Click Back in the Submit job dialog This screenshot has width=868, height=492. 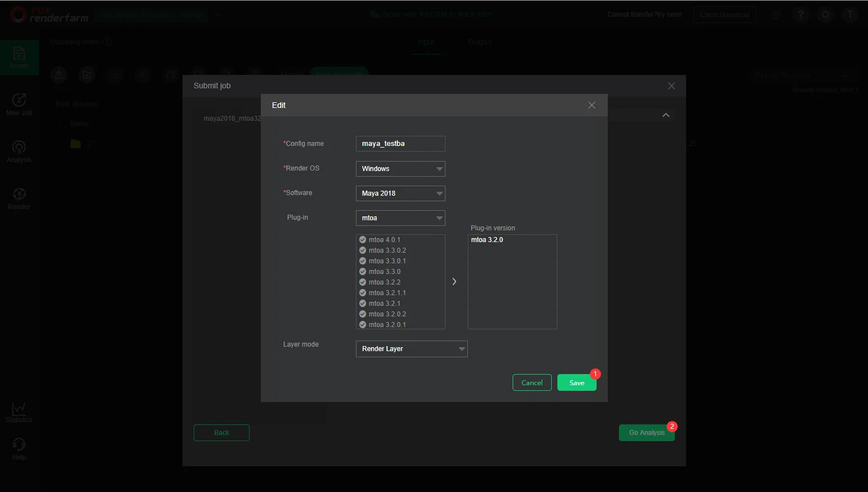222,433
